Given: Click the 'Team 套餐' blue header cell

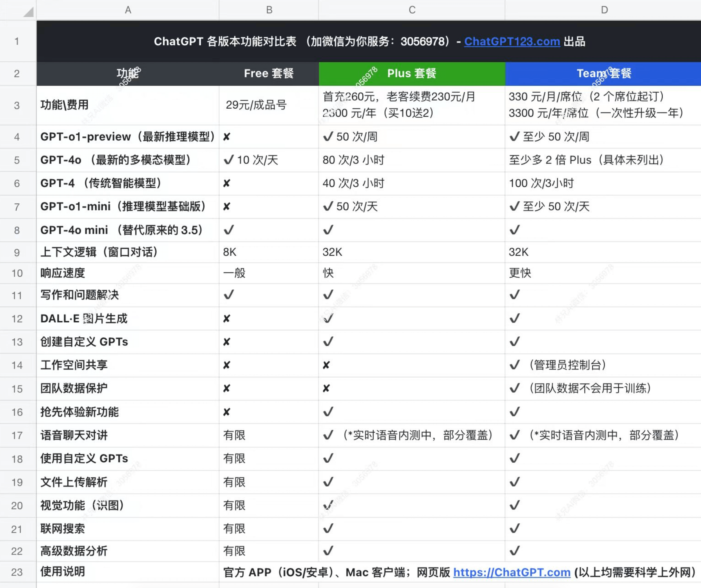Looking at the screenshot, I should point(603,73).
